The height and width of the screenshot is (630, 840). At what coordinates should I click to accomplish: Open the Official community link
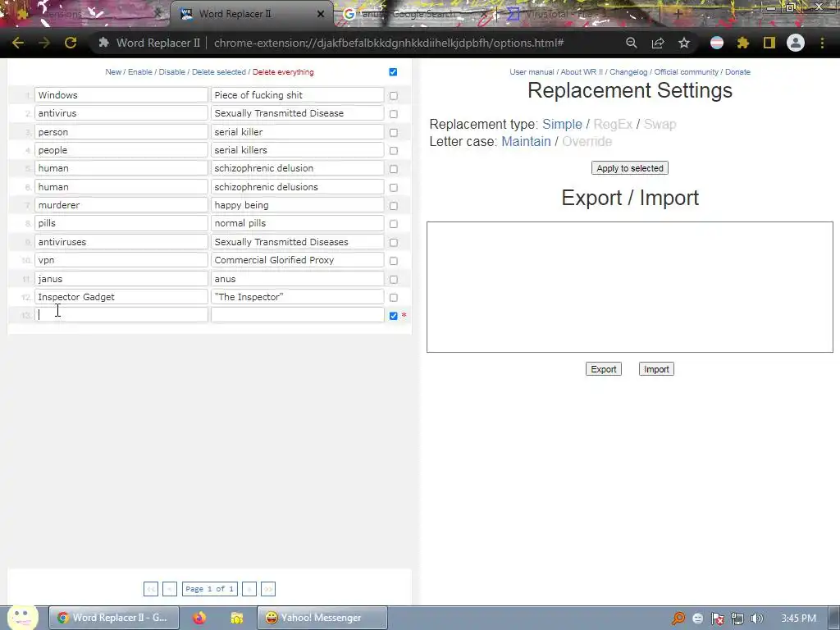click(687, 72)
